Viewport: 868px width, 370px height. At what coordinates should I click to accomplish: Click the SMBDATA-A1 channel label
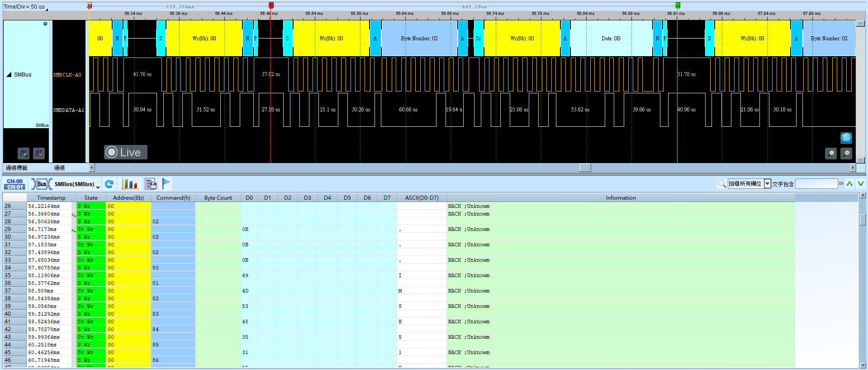point(68,110)
